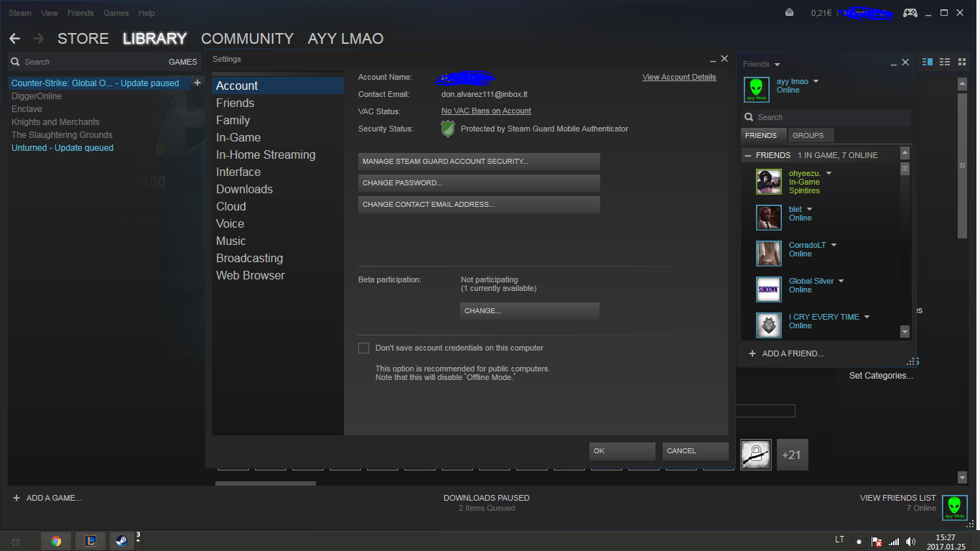Click the Friends window search field
The height and width of the screenshot is (551, 980).
(x=826, y=117)
